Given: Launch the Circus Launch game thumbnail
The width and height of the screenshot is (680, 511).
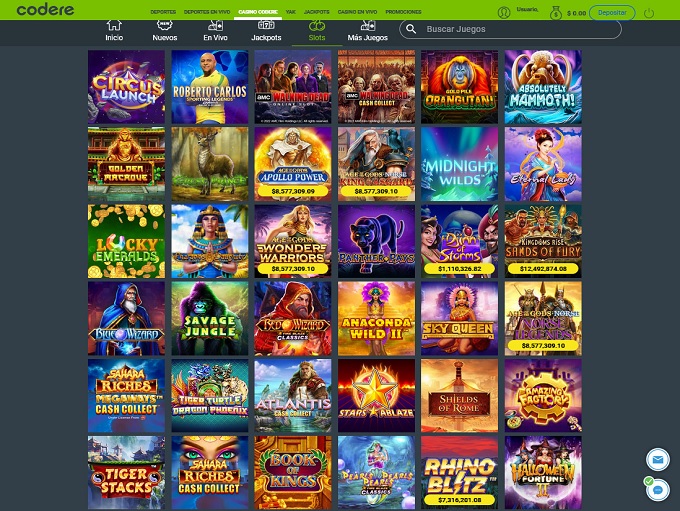Looking at the screenshot, I should tap(126, 87).
